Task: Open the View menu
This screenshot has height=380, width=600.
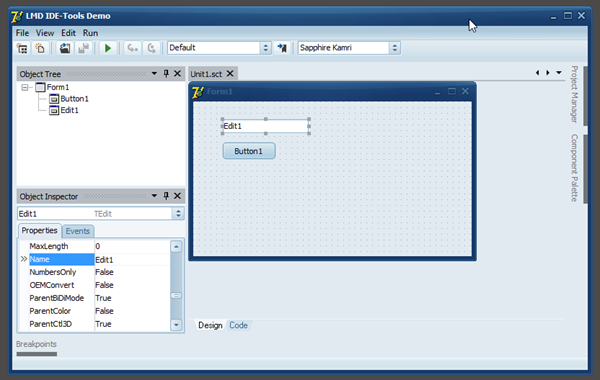Action: pos(45,33)
